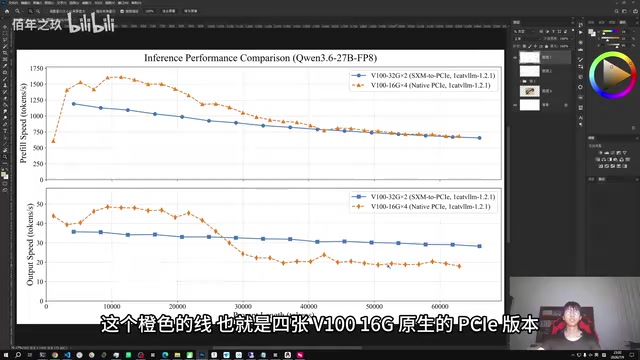This screenshot has height=360, width=640.
Task: Add a Brightness/Contrast adjustment
Action: coord(601,153)
